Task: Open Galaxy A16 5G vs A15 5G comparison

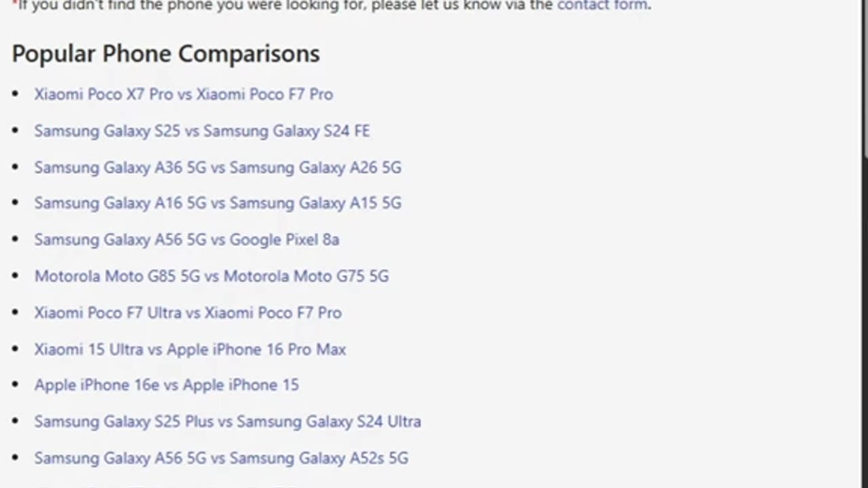Action: coord(218,203)
